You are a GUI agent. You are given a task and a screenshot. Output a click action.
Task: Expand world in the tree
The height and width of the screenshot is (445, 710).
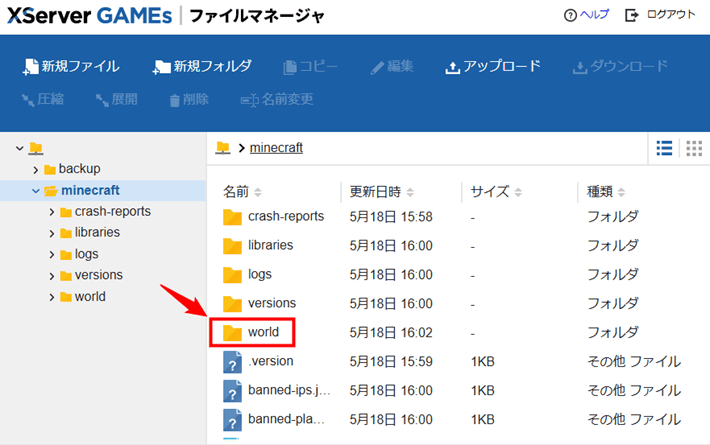tap(52, 297)
